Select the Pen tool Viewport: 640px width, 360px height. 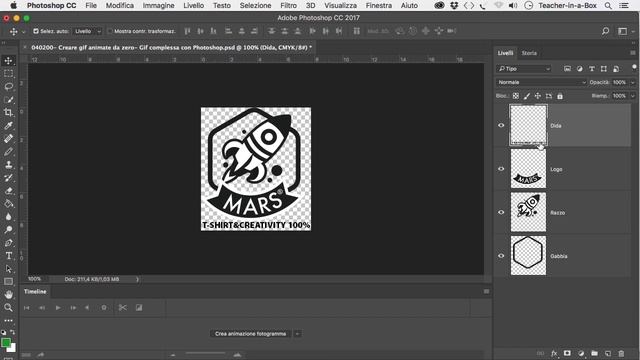click(8, 243)
